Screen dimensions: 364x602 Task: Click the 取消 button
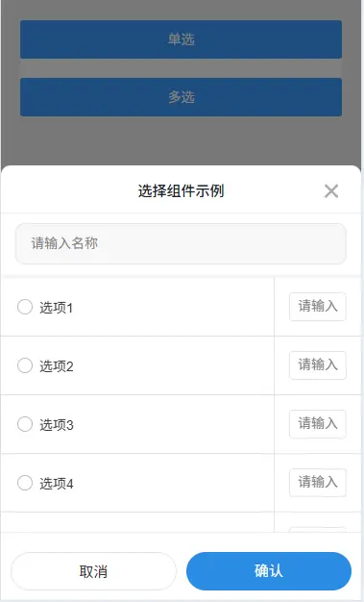[x=93, y=571]
